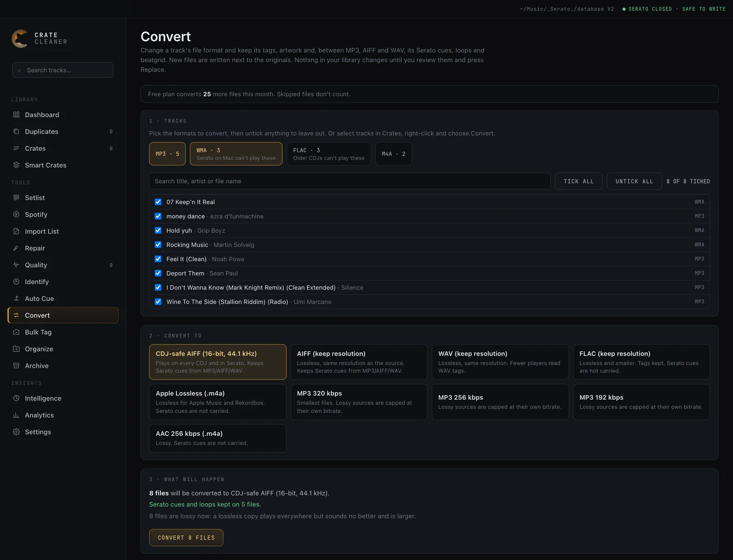The height and width of the screenshot is (560, 733).
Task: Focus the Search title, artist or file name field
Action: pyautogui.click(x=350, y=181)
